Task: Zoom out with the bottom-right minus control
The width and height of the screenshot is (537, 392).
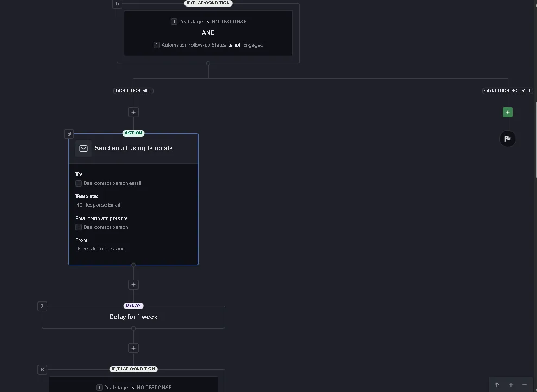Action: [x=525, y=385]
